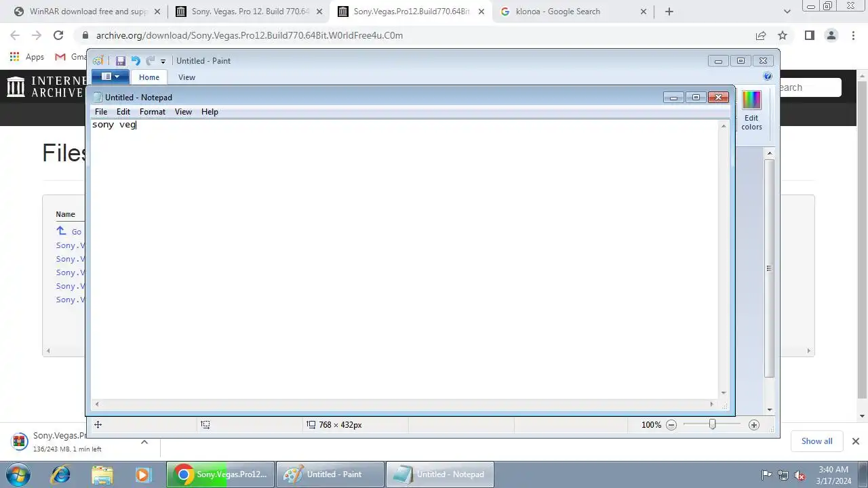This screenshot has width=868, height=488.
Task: Click Paint Redo icon in title bar
Action: 150,61
